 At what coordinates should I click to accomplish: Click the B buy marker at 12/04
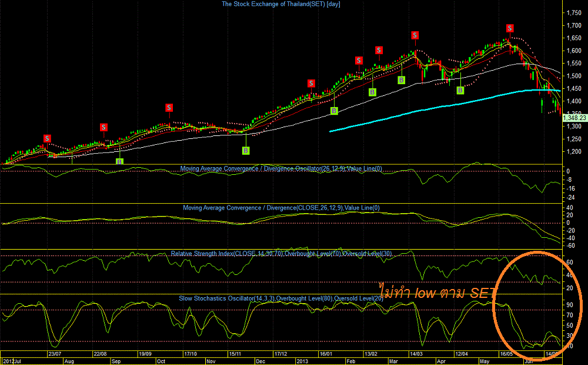click(x=460, y=90)
